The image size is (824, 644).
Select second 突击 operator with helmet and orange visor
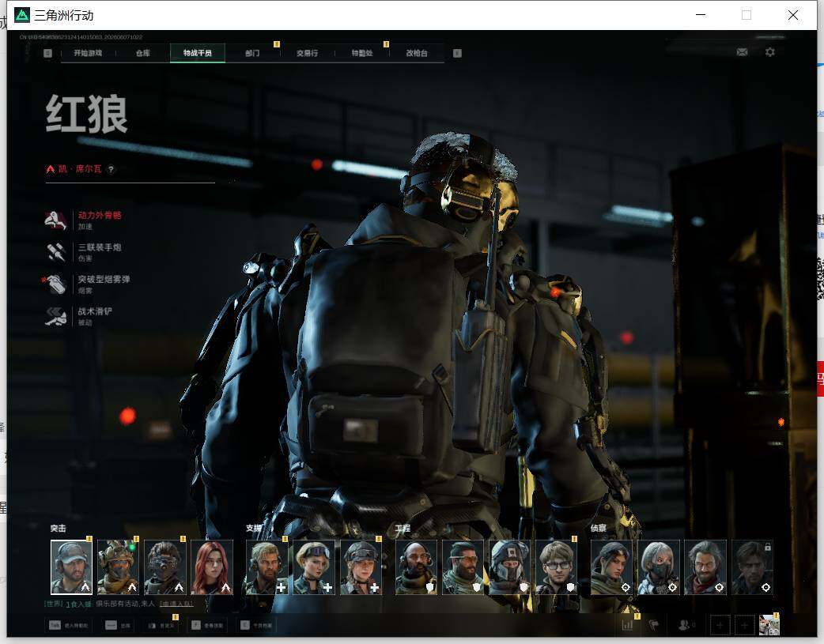pos(119,567)
